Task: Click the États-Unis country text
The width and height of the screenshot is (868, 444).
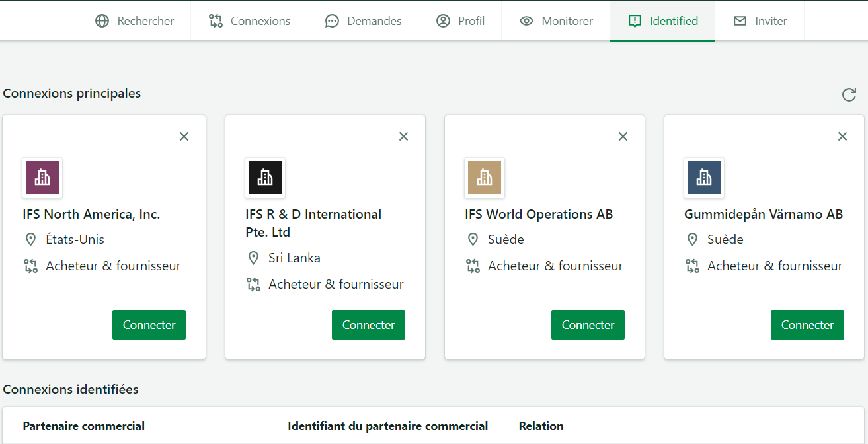Action: (x=75, y=240)
